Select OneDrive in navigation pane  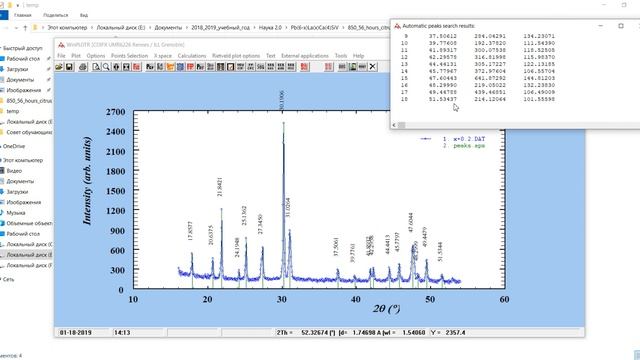tap(14, 146)
